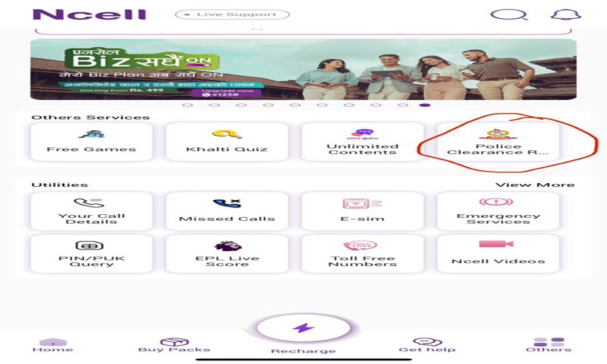Viewport: 607px width, 364px height.
Task: Open Free Games service
Action: tap(92, 141)
